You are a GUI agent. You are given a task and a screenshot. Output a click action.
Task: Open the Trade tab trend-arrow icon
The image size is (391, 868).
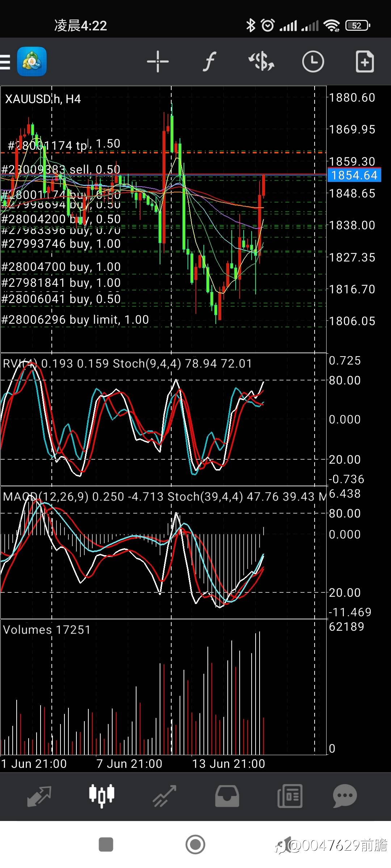[x=164, y=796]
